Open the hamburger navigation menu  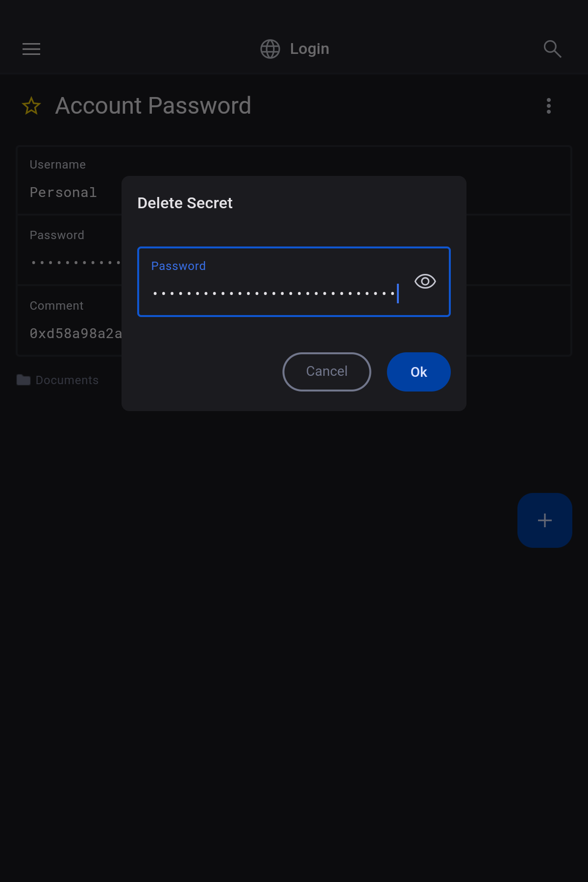(31, 49)
